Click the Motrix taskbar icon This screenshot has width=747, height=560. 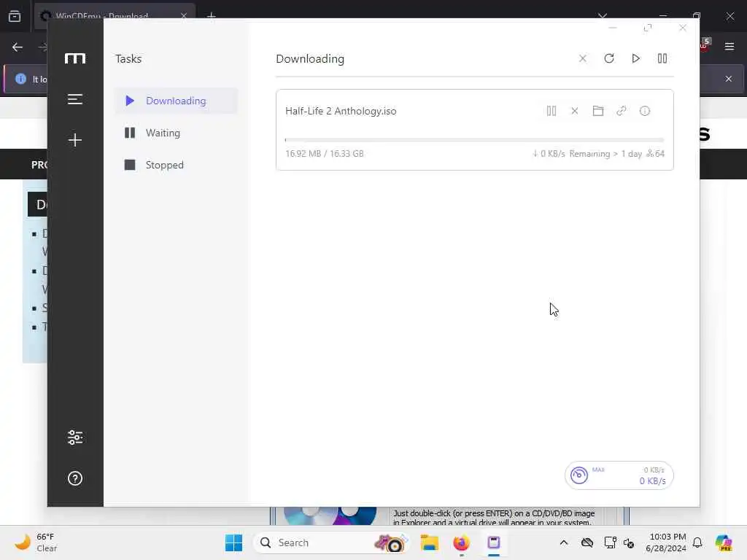coord(494,542)
